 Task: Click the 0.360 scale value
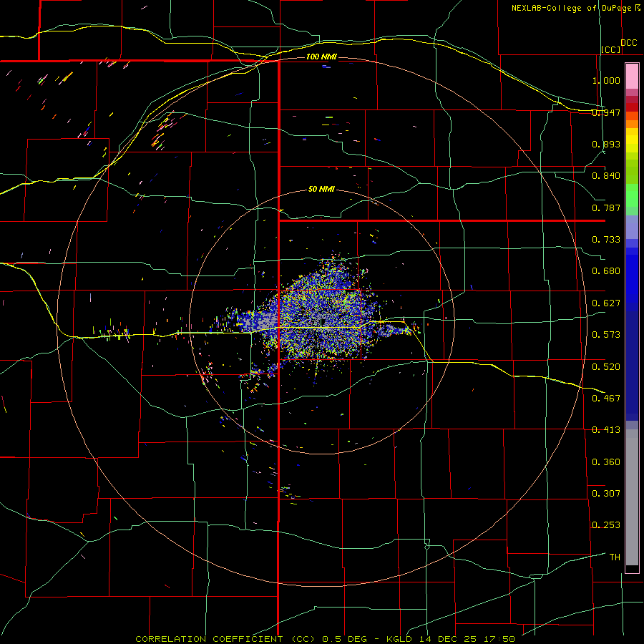(x=606, y=462)
